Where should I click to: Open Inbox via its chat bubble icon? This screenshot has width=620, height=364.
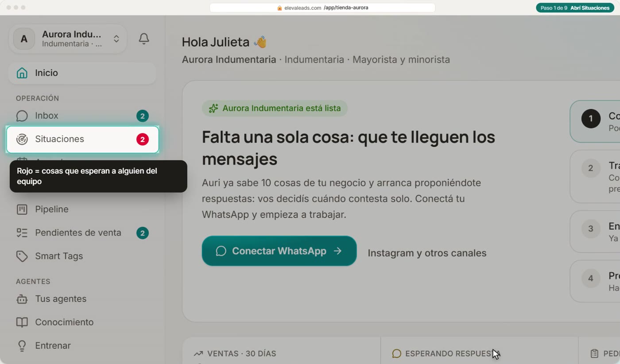pos(22,116)
